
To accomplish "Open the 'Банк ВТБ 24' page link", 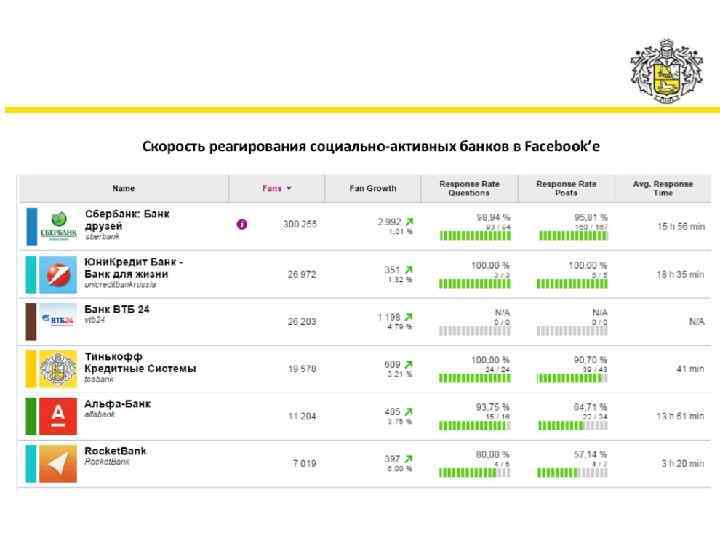I will 117,309.
